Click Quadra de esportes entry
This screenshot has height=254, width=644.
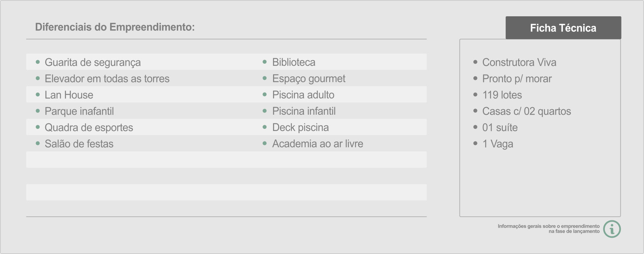tap(89, 127)
